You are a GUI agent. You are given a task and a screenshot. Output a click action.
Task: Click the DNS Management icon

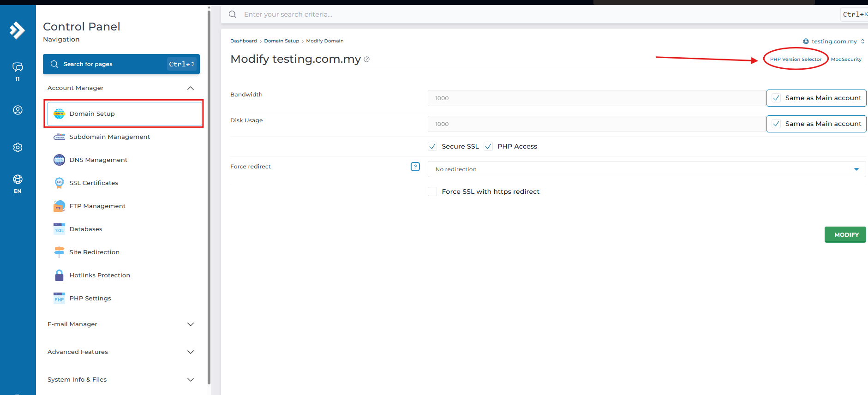[x=59, y=160]
